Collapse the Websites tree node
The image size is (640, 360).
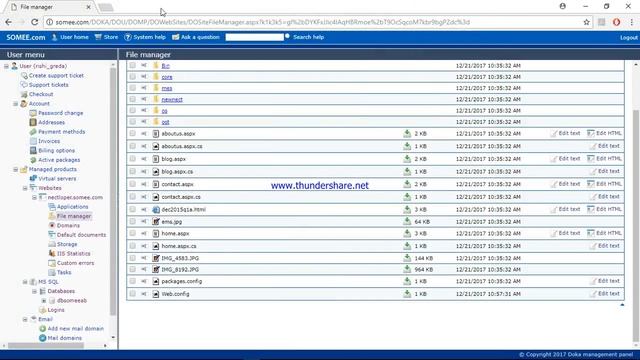(x=25, y=188)
